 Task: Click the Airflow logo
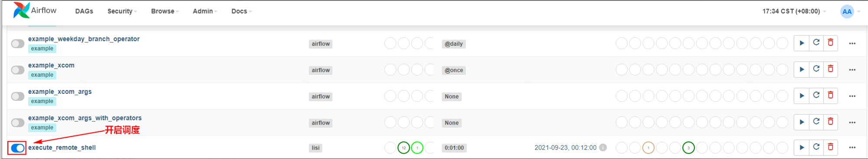[x=35, y=10]
